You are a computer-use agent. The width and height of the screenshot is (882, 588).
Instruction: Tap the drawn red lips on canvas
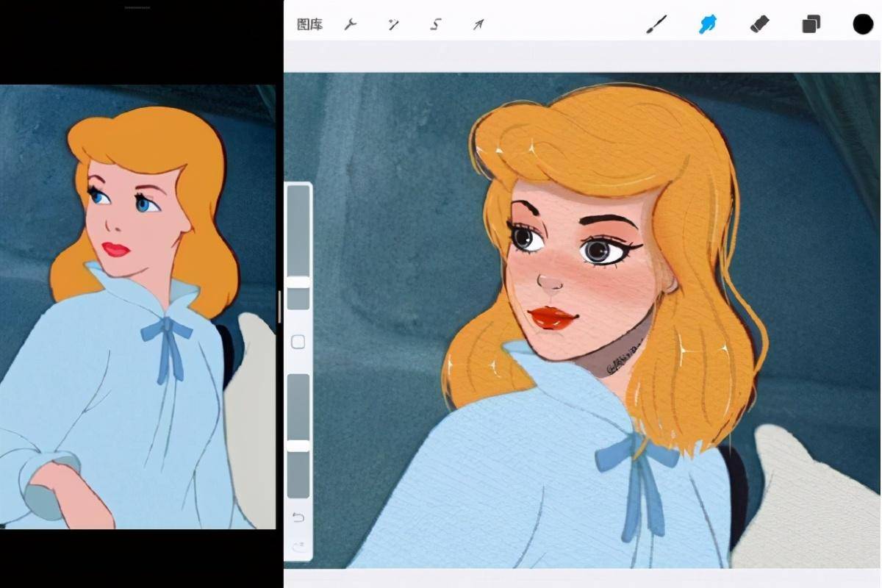552,318
